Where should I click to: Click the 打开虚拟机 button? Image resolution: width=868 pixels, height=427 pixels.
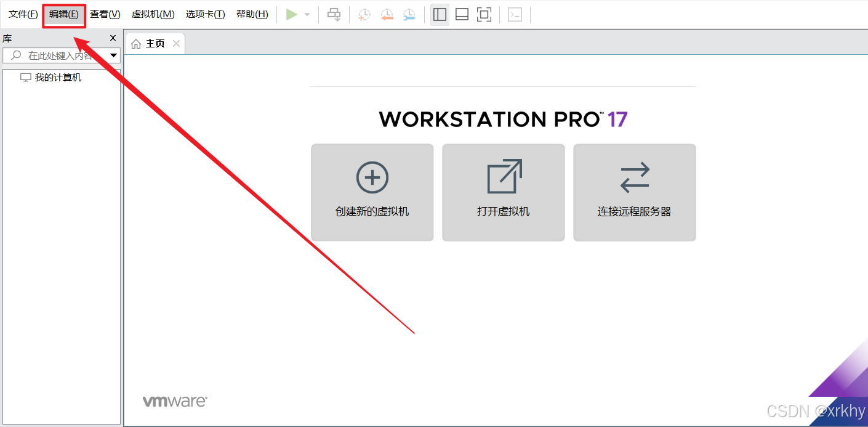pyautogui.click(x=504, y=193)
